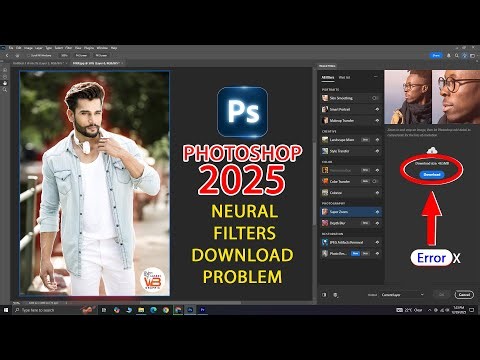Click the layer preview icon beside the preview toggle
Screen dimensions: 480x360
click(335, 295)
